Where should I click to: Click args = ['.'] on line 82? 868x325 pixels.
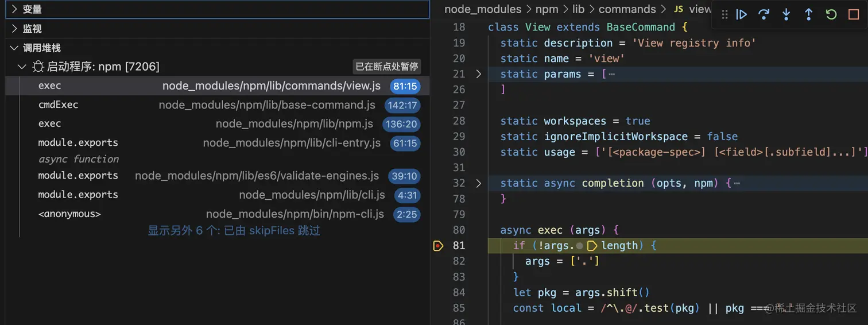click(562, 261)
